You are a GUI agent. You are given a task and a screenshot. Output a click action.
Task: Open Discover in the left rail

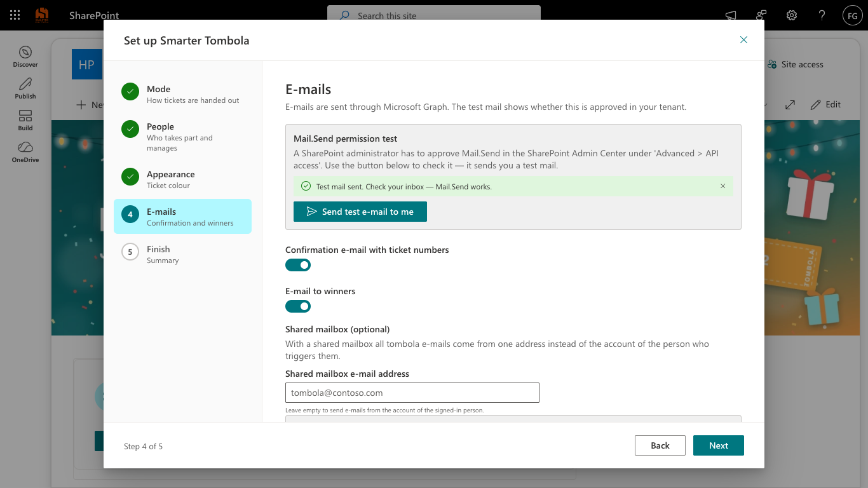click(x=25, y=57)
